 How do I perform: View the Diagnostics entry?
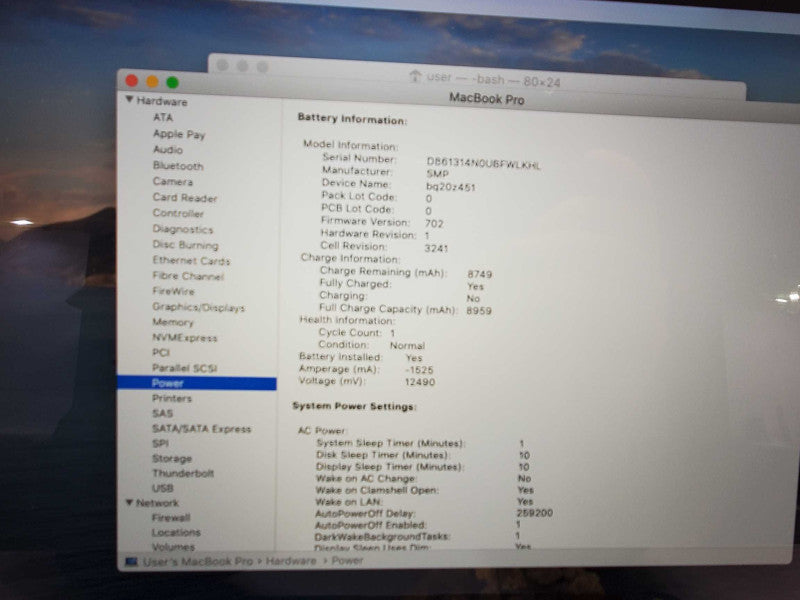183,230
